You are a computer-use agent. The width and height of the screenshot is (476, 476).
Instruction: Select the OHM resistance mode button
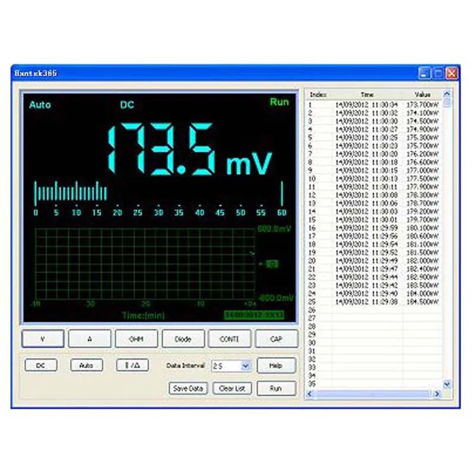tap(136, 339)
